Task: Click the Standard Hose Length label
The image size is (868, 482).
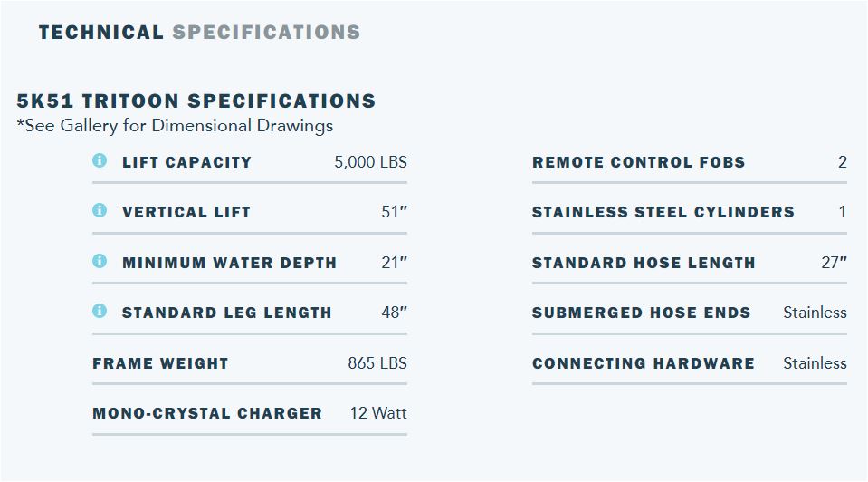Action: click(x=644, y=264)
